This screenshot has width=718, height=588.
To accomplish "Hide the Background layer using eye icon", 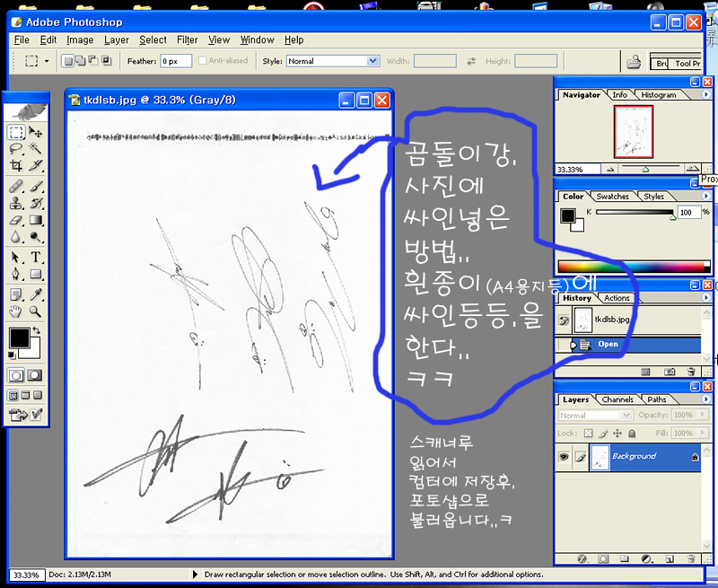I will 564,456.
